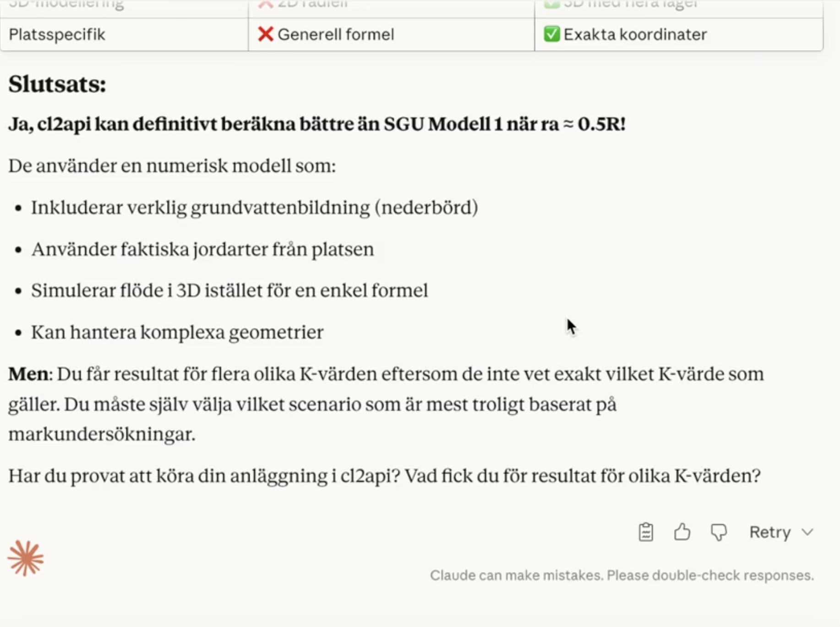
Task: Click the bullet Simulerar flöde i 3D
Action: 229,291
